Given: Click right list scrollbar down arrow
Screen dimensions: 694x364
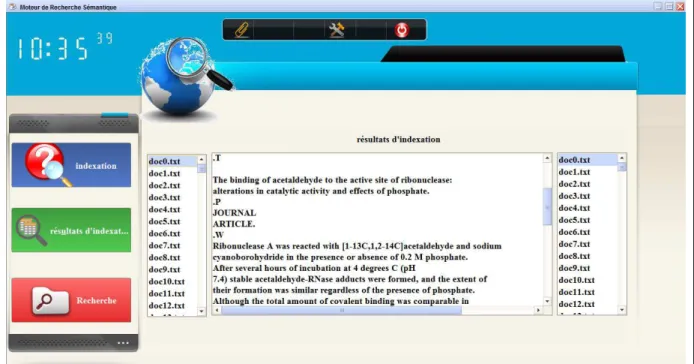Looking at the screenshot, I should click(622, 310).
